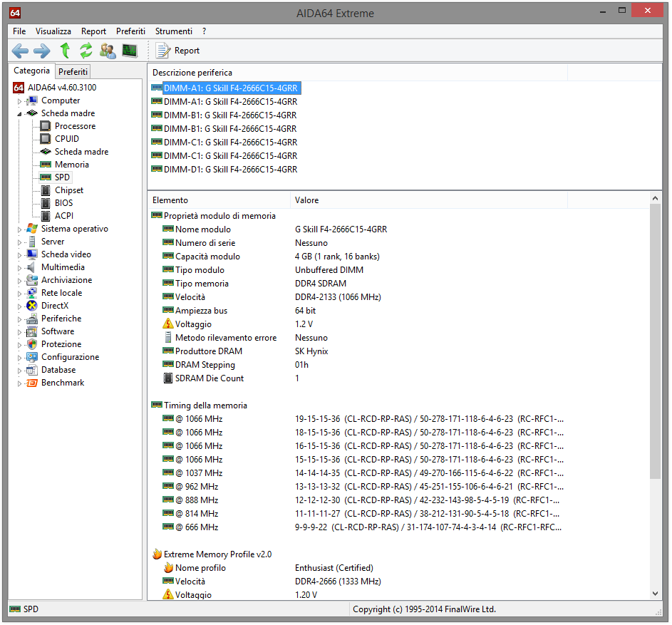Click the Database icon in tree
This screenshot has width=672, height=625.
pos(32,370)
